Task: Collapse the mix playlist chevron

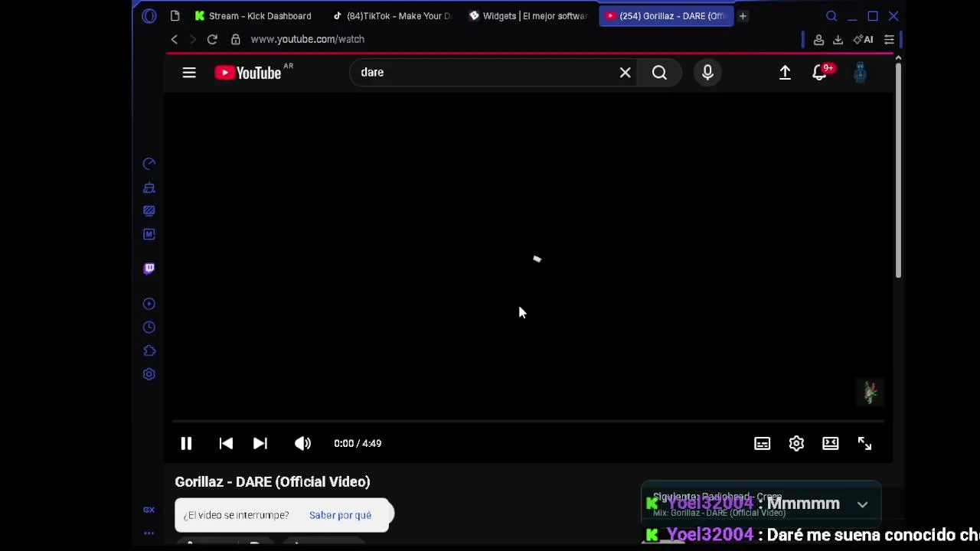Action: point(862,504)
